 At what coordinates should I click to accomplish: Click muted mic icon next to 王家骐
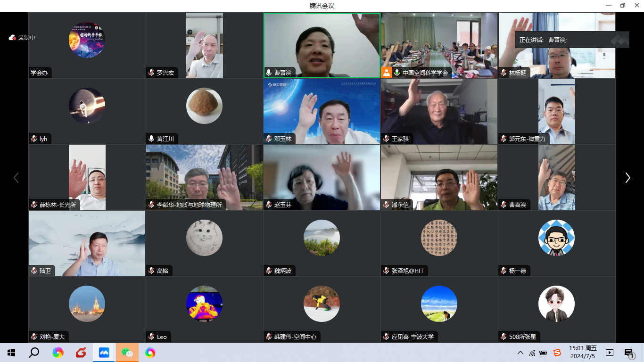pos(386,139)
